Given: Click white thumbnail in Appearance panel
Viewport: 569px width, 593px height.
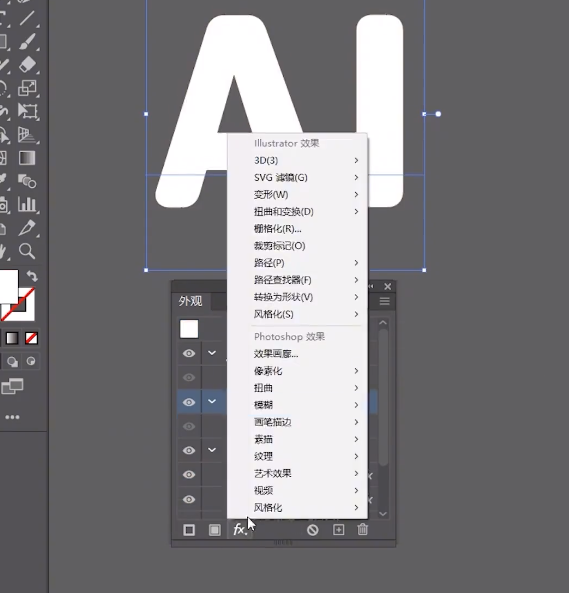Looking at the screenshot, I should point(189,329).
